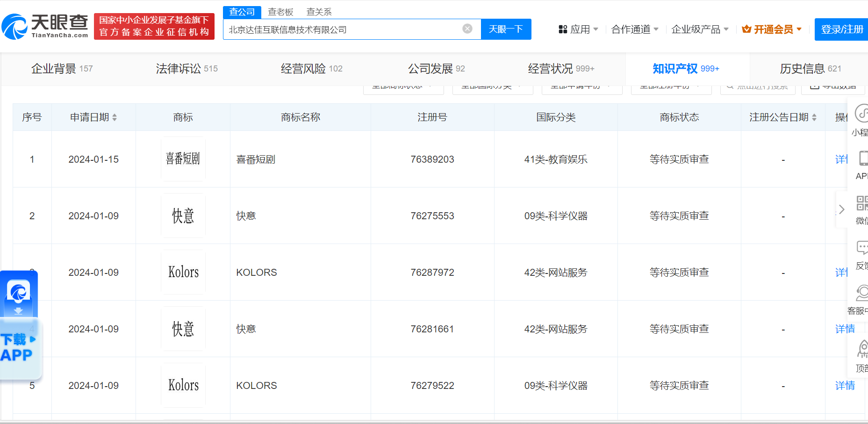Click the red 官方备案企业征信机构 badge
The height and width of the screenshot is (424, 868).
(x=154, y=26)
